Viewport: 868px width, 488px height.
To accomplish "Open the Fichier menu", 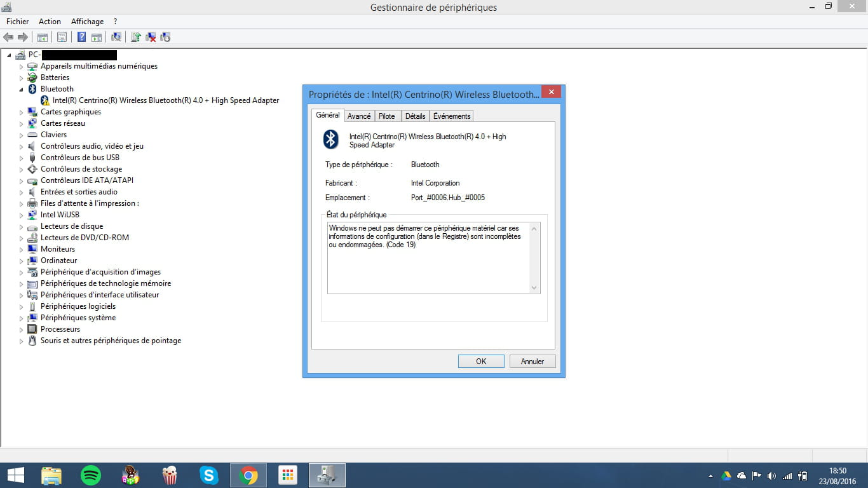I will point(18,22).
